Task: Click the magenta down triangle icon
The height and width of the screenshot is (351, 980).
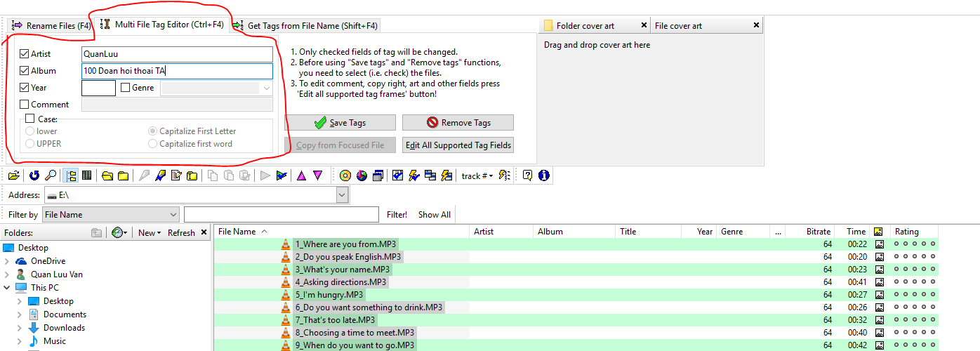Action: click(317, 175)
